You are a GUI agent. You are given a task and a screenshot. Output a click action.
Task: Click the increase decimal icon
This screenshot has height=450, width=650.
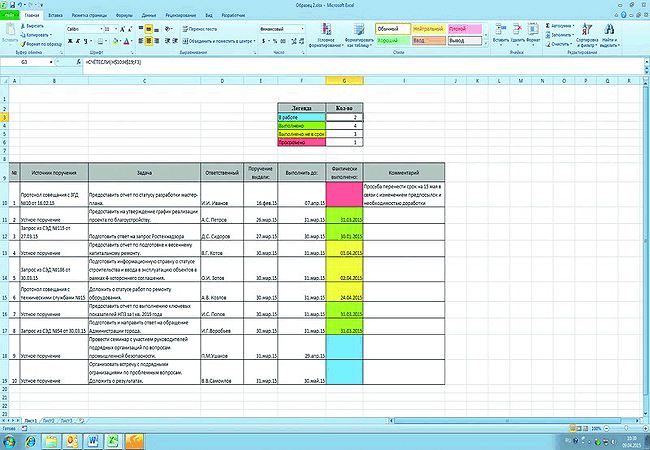point(293,41)
